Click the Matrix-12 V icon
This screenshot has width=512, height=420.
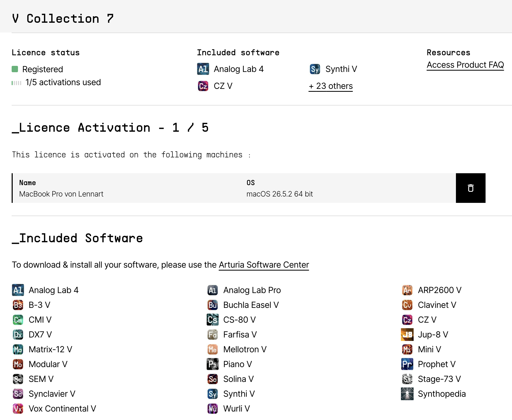(18, 349)
